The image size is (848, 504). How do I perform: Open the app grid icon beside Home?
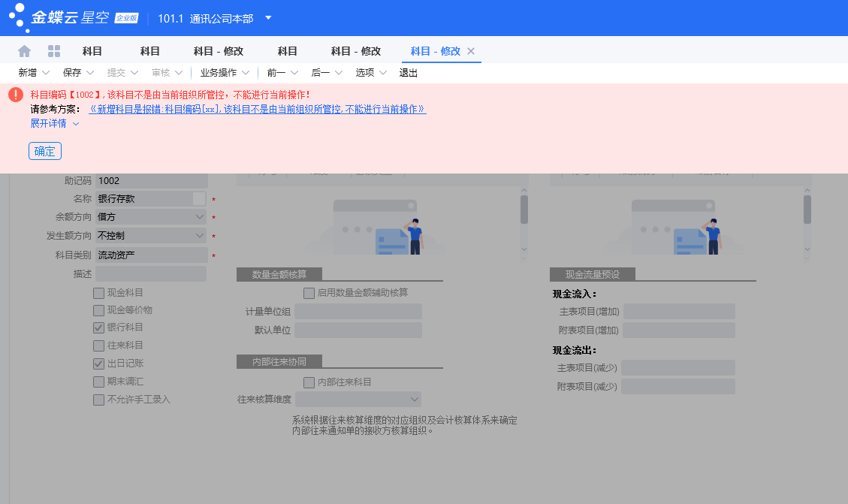coord(53,50)
